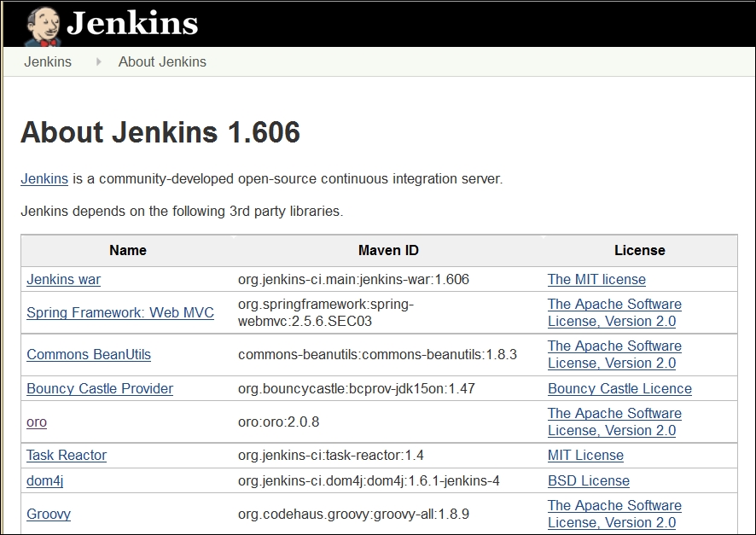The image size is (756, 535).
Task: Open the Bouncy Castle Provider link
Action: (x=100, y=388)
